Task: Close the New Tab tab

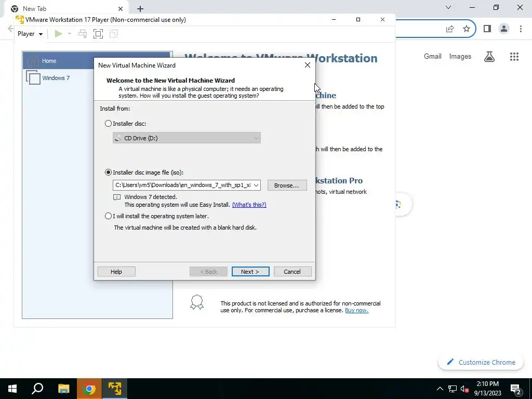Action: click(x=121, y=9)
